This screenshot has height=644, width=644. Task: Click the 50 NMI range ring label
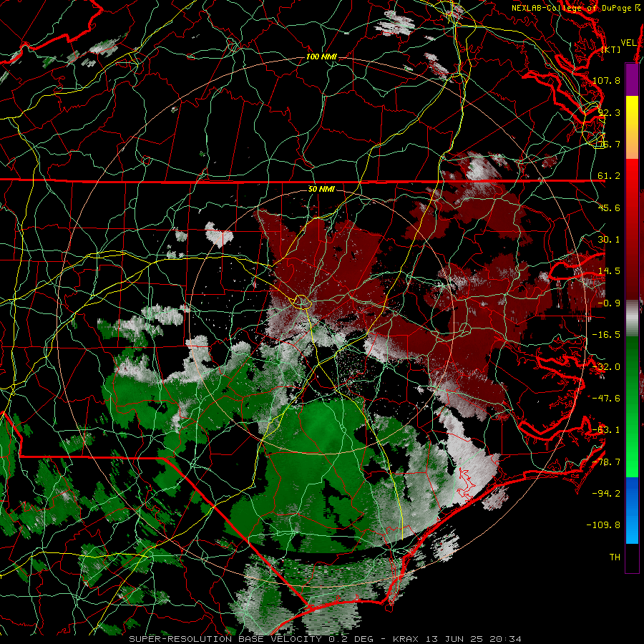[x=321, y=189]
